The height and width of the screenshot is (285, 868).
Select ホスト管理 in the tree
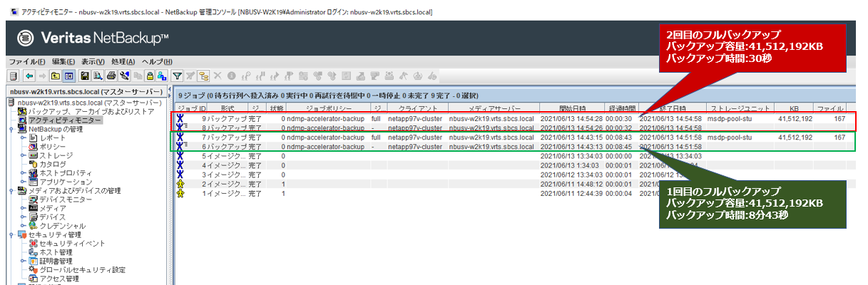(56, 252)
